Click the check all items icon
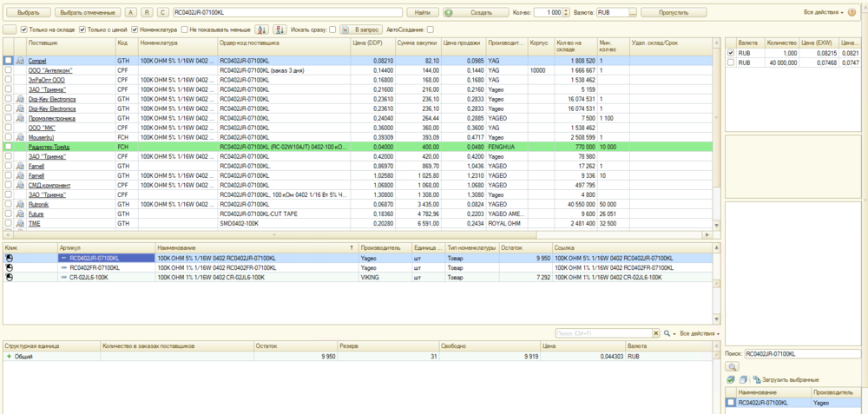 click(731, 380)
